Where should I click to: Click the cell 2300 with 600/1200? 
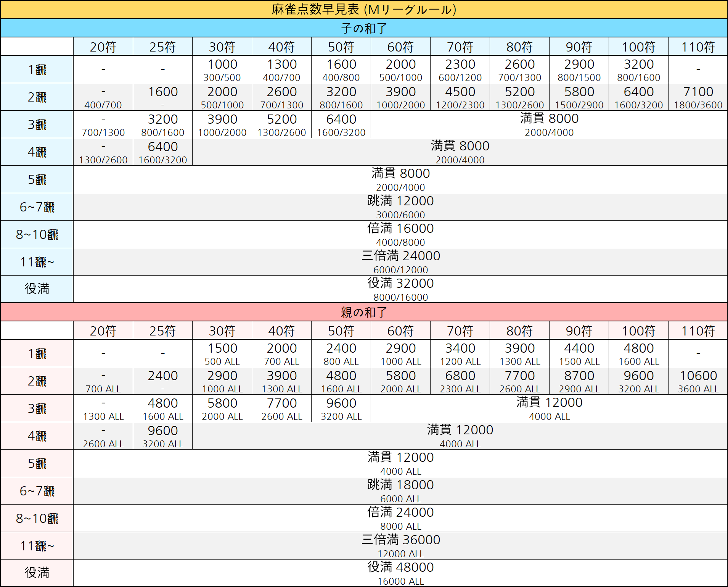click(460, 69)
